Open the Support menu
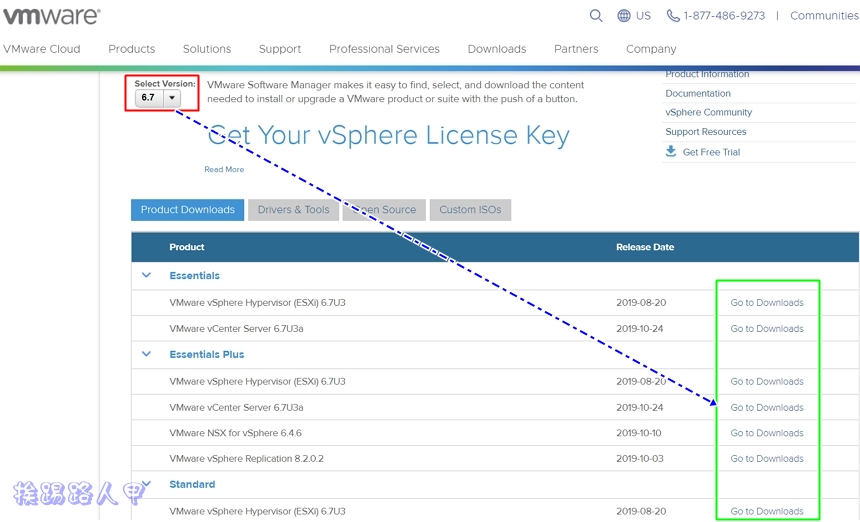This screenshot has height=522, width=860. (x=280, y=49)
